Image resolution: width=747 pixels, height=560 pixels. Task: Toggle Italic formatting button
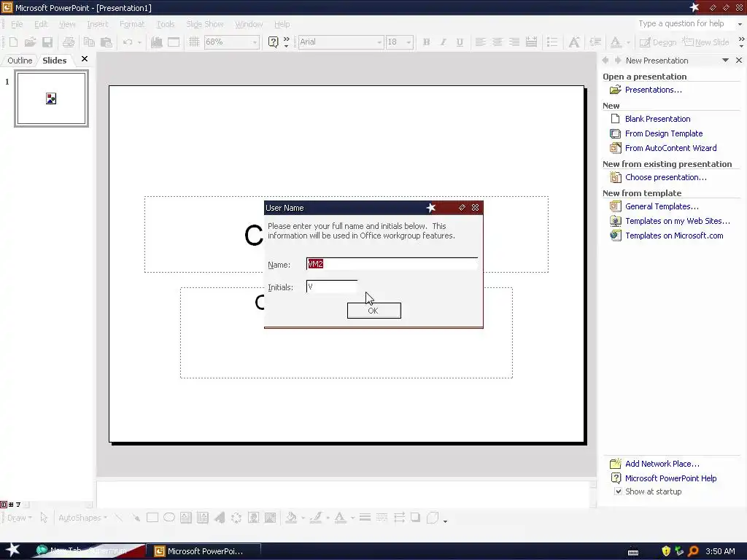pyautogui.click(x=443, y=42)
